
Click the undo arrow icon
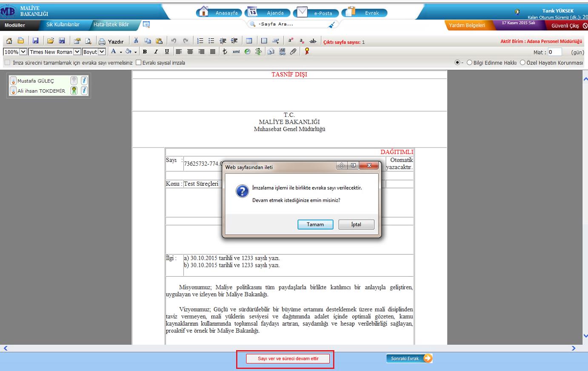174,41
